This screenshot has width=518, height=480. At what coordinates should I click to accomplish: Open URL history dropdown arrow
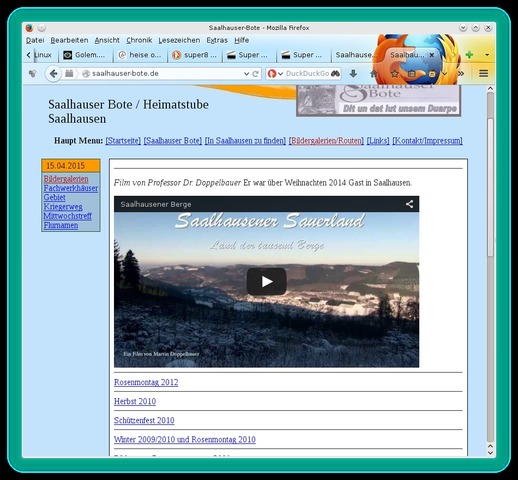click(246, 74)
